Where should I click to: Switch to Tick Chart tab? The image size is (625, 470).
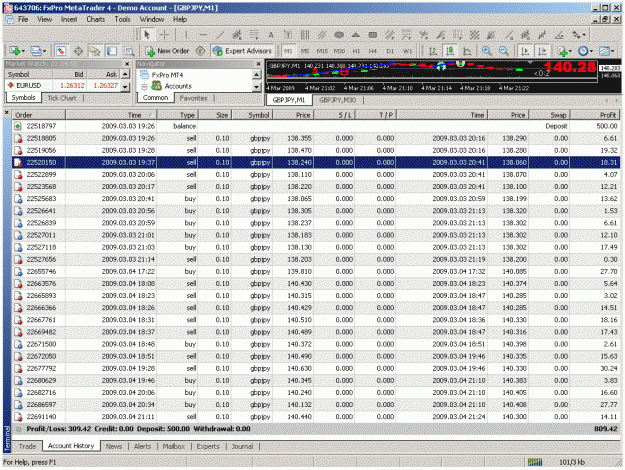coord(62,98)
